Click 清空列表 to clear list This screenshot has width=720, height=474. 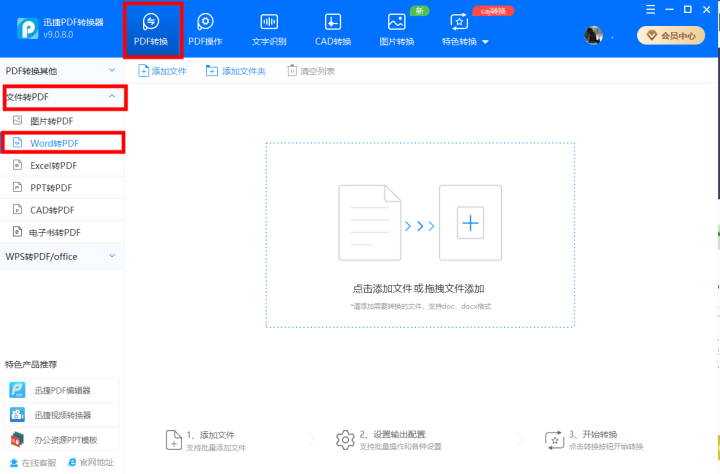[x=311, y=71]
